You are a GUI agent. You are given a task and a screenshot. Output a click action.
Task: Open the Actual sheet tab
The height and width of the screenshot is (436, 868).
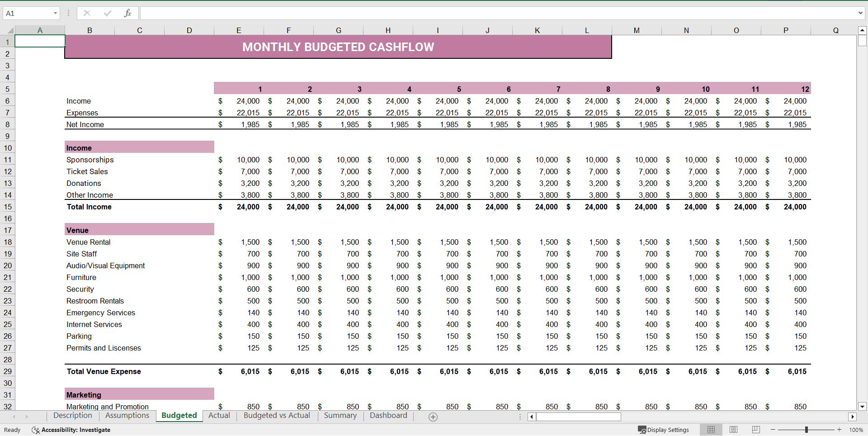point(219,416)
